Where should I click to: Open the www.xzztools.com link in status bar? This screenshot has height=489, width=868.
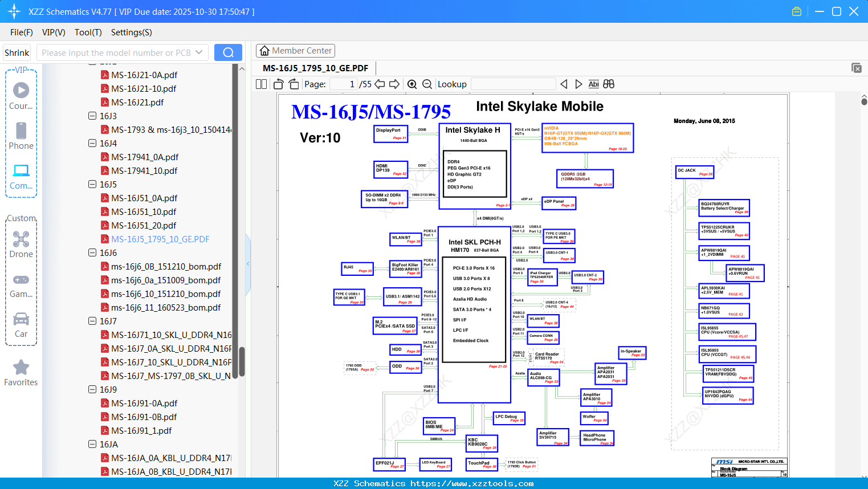[x=472, y=483]
